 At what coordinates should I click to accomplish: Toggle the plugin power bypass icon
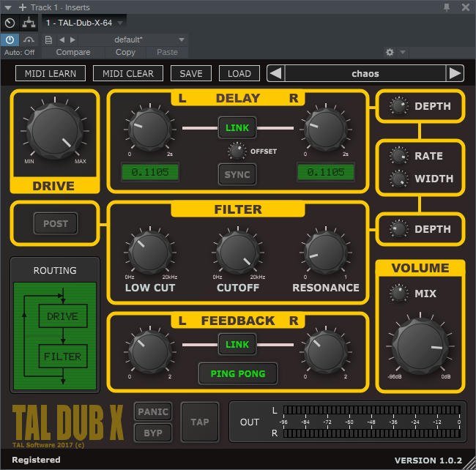(10, 40)
